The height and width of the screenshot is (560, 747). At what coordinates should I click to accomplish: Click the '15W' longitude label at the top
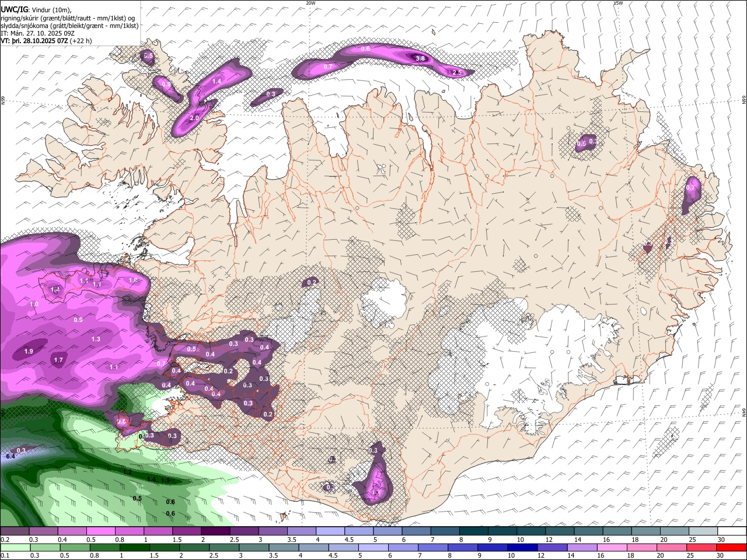point(618,3)
